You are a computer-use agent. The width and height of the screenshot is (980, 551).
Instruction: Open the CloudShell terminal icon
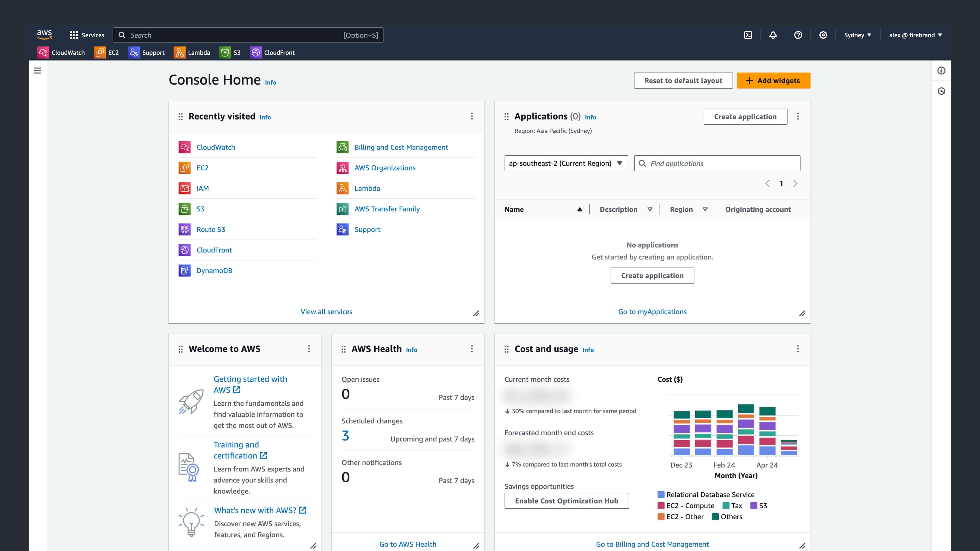[x=748, y=35]
